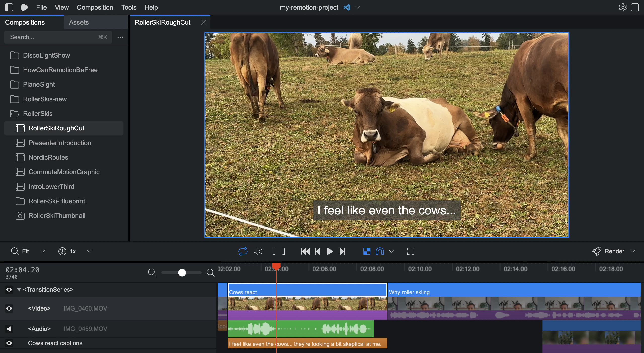Image resolution: width=644 pixels, height=353 pixels.
Task: Hide the Video IMG_0460.MOV track
Action: [9, 308]
